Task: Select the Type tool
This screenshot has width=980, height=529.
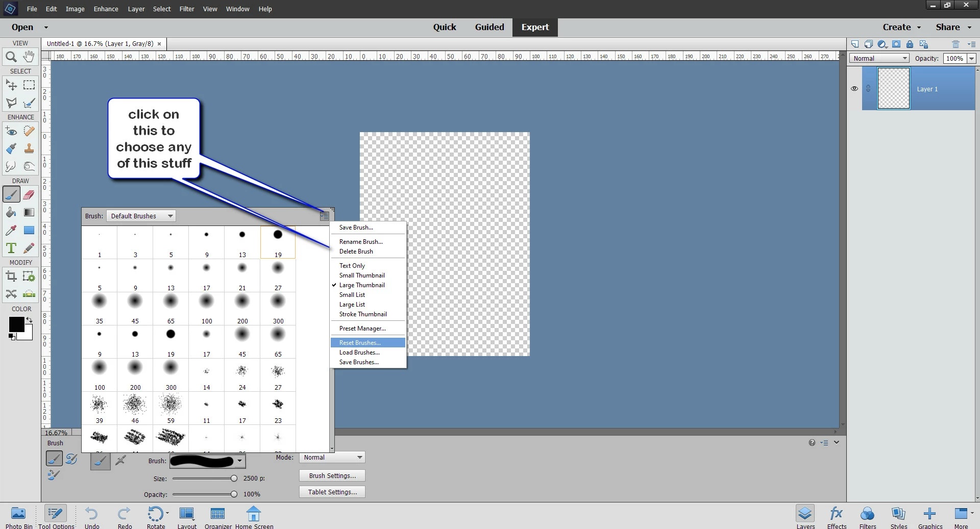Action: tap(11, 248)
